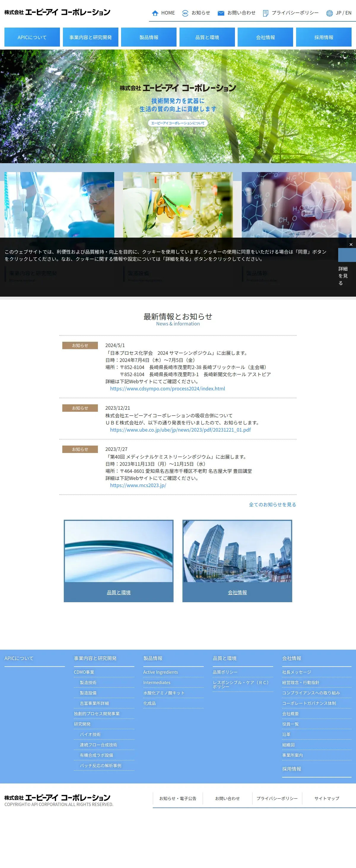Click footer 沿革 link

tap(286, 735)
